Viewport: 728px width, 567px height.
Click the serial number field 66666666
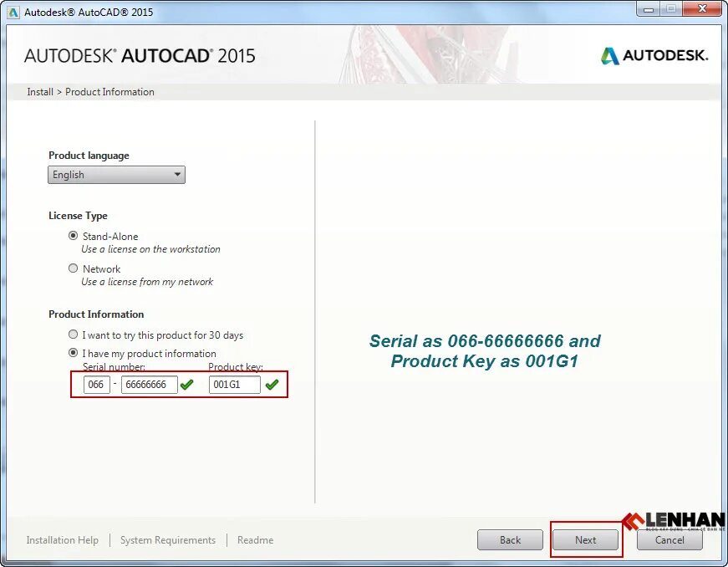click(x=150, y=385)
